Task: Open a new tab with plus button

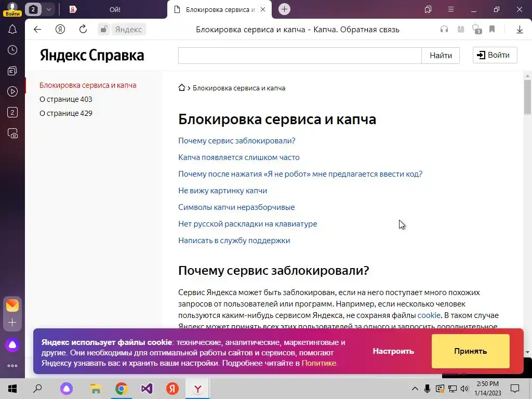Action: click(284, 9)
